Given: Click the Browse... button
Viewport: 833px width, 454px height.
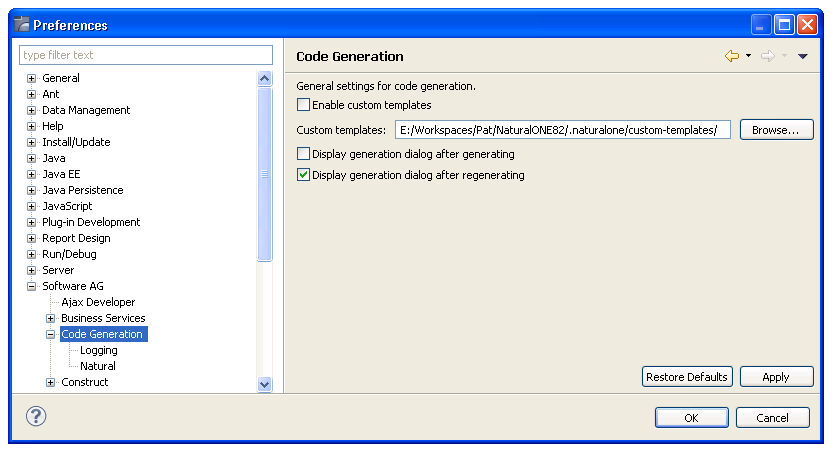Looking at the screenshot, I should (x=776, y=130).
